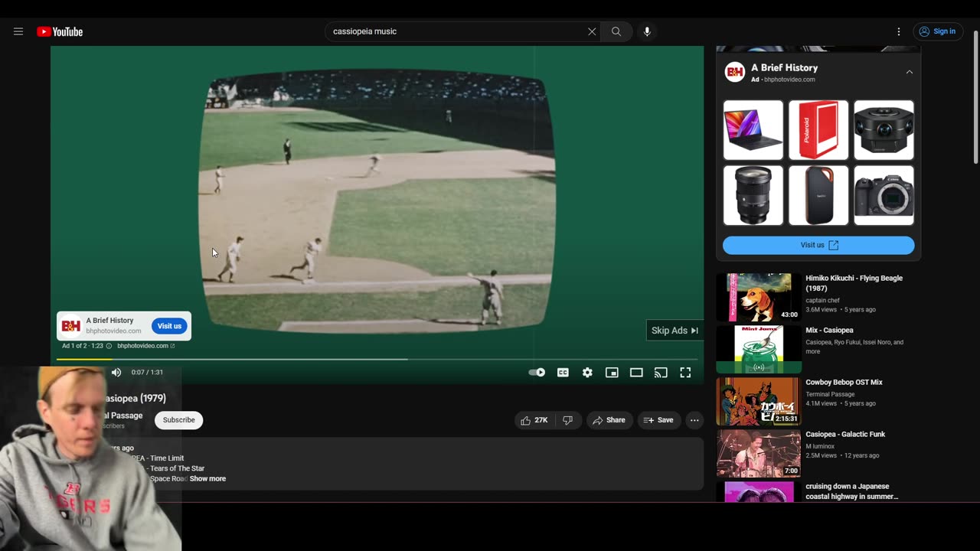Open the 'Mix - Casiopea' title
The width and height of the screenshot is (980, 551).
(x=829, y=331)
